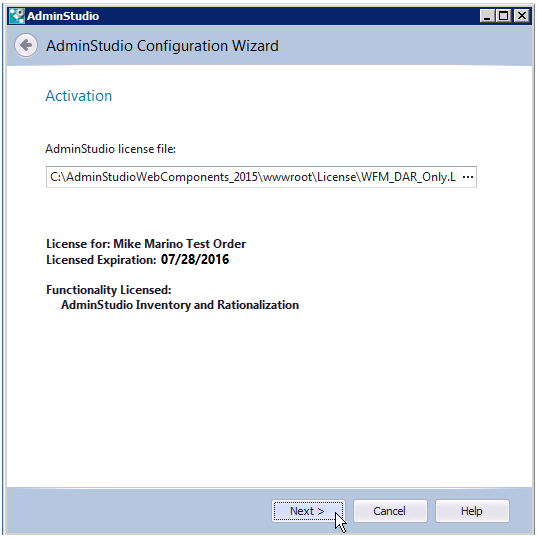Click the 'Functionality Licensed:' label
Screen dimensions: 537x538
(x=109, y=290)
